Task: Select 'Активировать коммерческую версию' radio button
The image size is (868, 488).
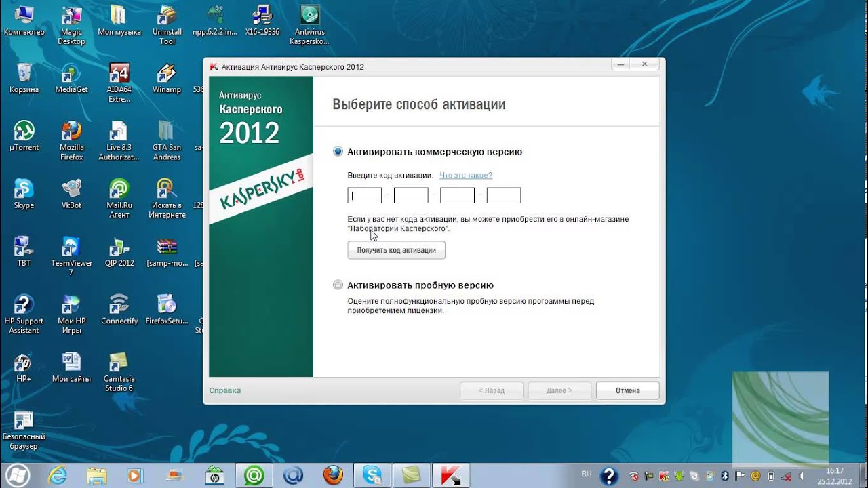Action: pyautogui.click(x=338, y=152)
